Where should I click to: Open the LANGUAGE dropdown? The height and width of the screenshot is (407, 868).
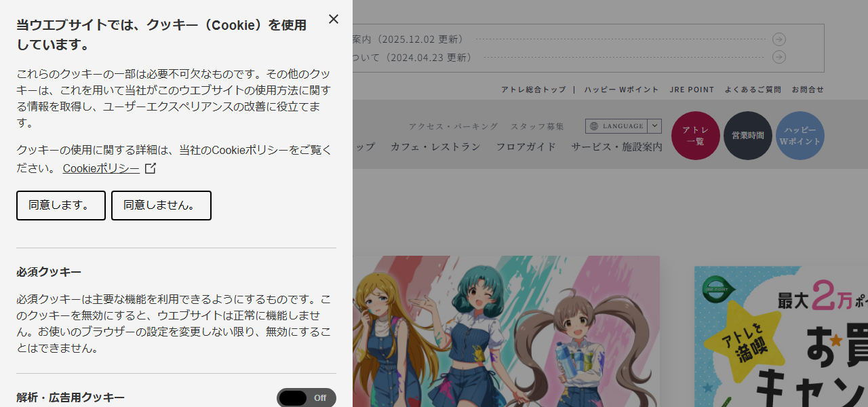click(x=623, y=126)
